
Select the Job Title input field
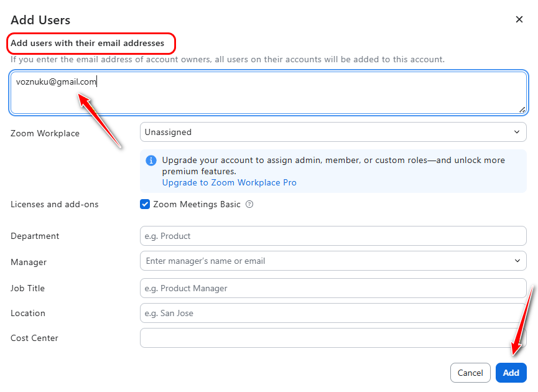333,288
